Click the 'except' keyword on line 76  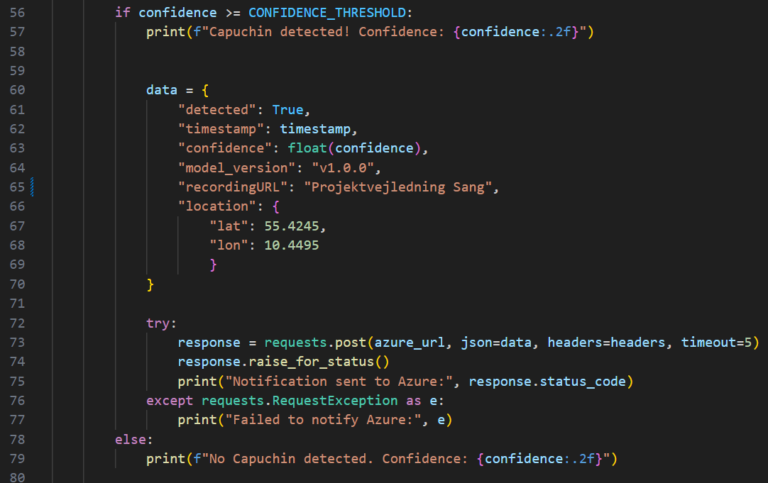pos(169,401)
